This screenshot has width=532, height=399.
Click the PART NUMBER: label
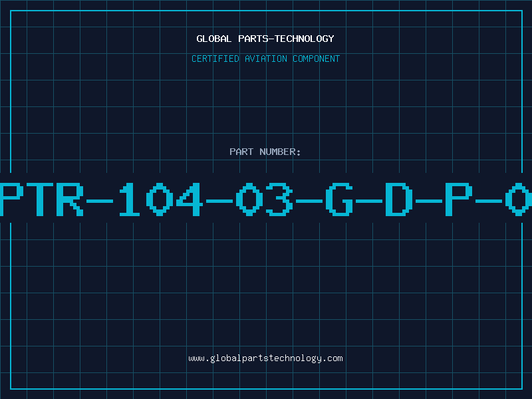click(265, 152)
